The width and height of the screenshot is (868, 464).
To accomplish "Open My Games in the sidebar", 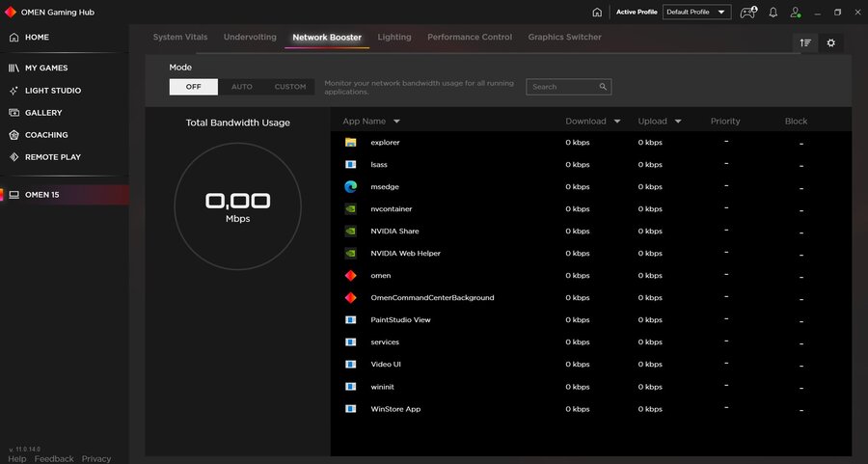I will (x=45, y=68).
